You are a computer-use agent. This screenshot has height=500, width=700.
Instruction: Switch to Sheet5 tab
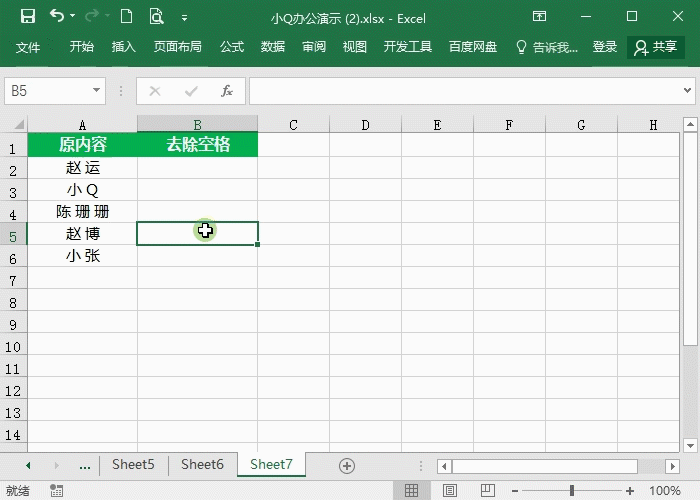133,465
